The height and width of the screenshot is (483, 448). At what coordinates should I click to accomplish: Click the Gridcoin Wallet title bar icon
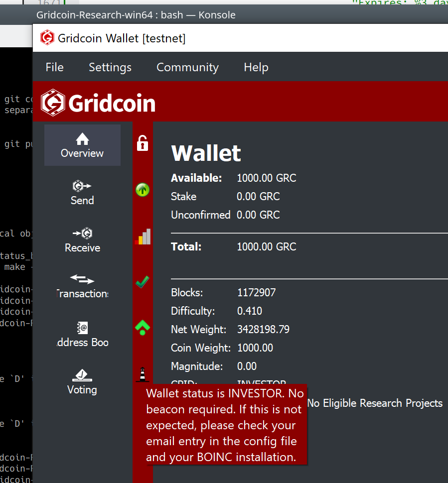click(x=47, y=37)
